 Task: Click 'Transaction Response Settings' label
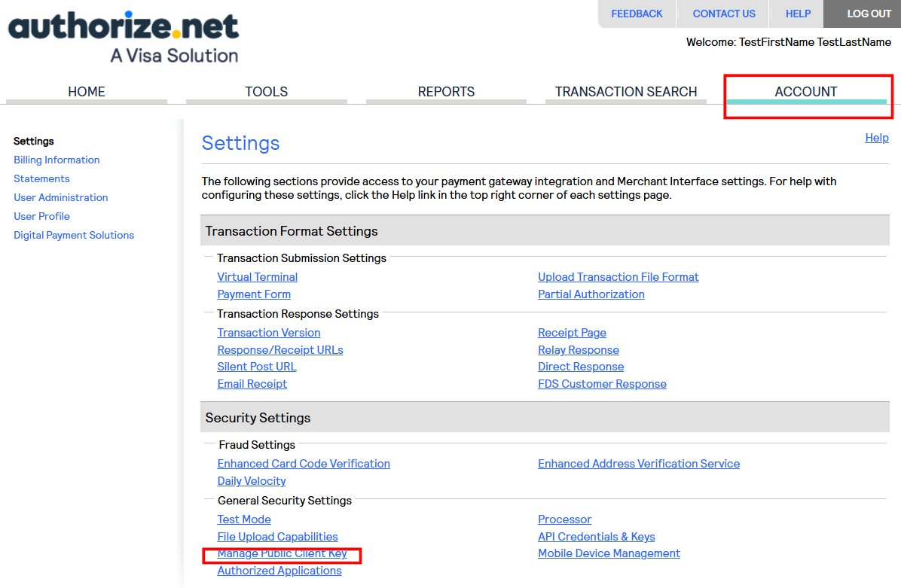(x=298, y=313)
